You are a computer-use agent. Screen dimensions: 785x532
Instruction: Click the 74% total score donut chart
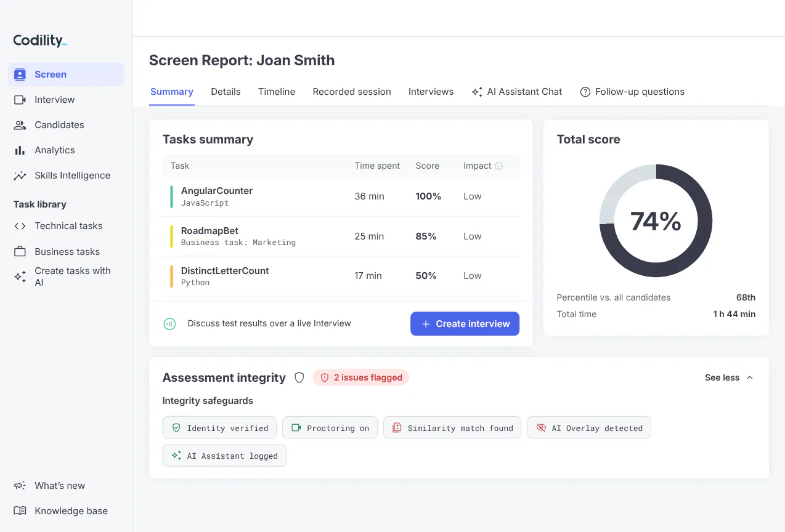[x=656, y=220]
